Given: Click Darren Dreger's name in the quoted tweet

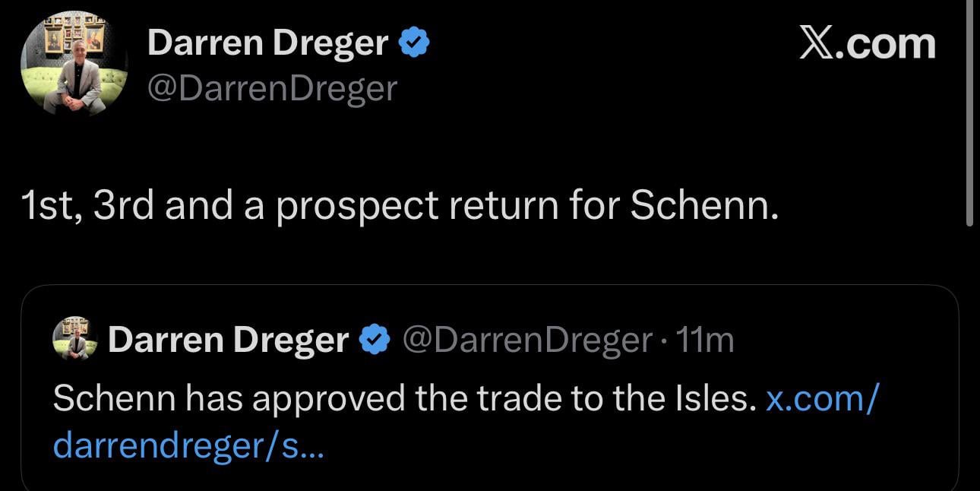Looking at the screenshot, I should [x=228, y=340].
